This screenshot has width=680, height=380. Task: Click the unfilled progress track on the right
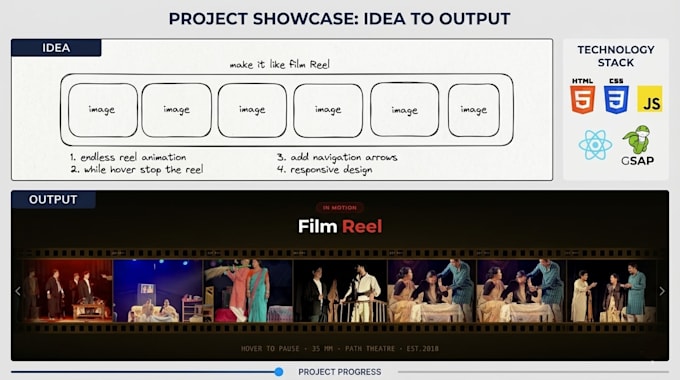pyautogui.click(x=533, y=372)
